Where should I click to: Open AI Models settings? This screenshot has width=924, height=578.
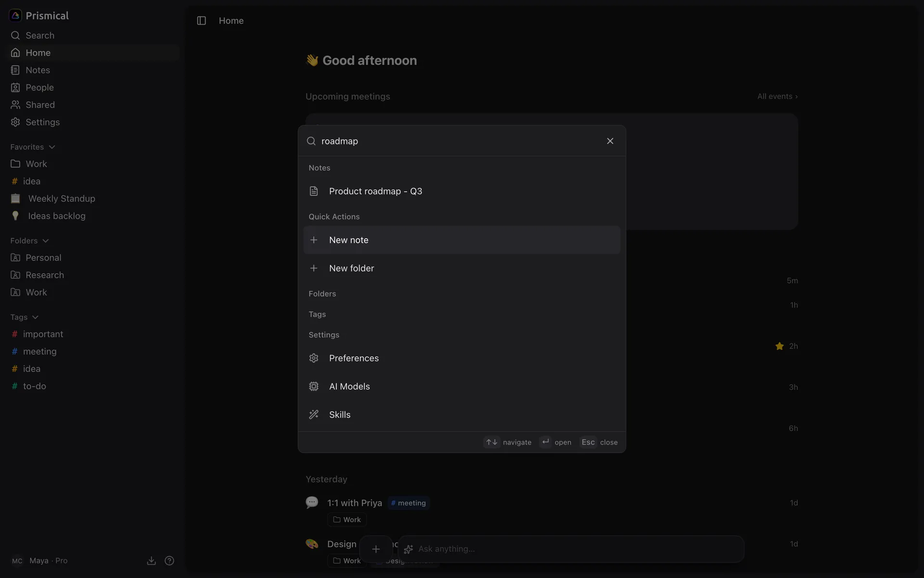[462, 386]
